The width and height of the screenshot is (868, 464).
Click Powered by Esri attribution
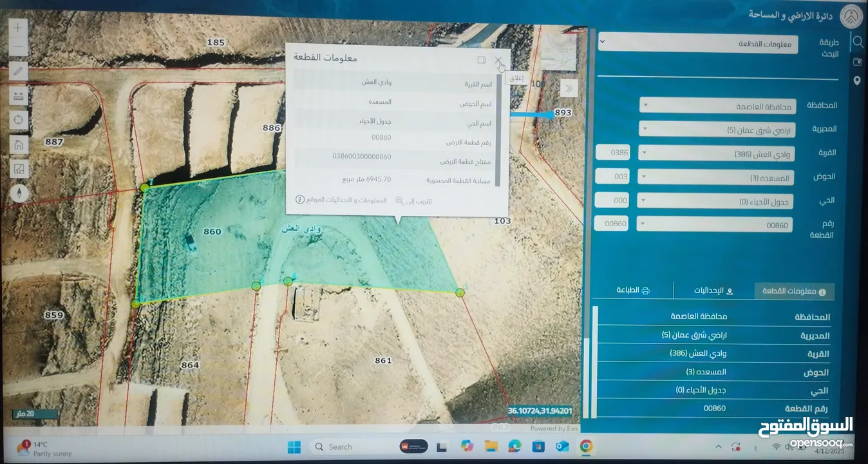554,429
